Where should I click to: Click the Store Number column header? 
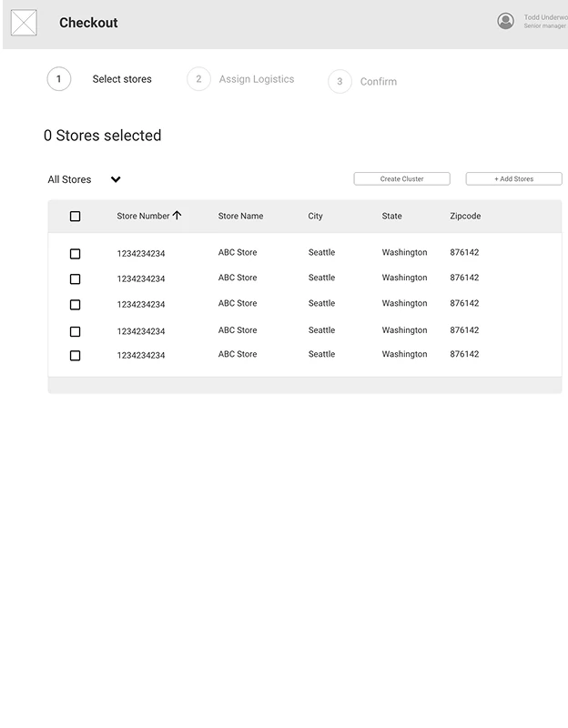(143, 216)
